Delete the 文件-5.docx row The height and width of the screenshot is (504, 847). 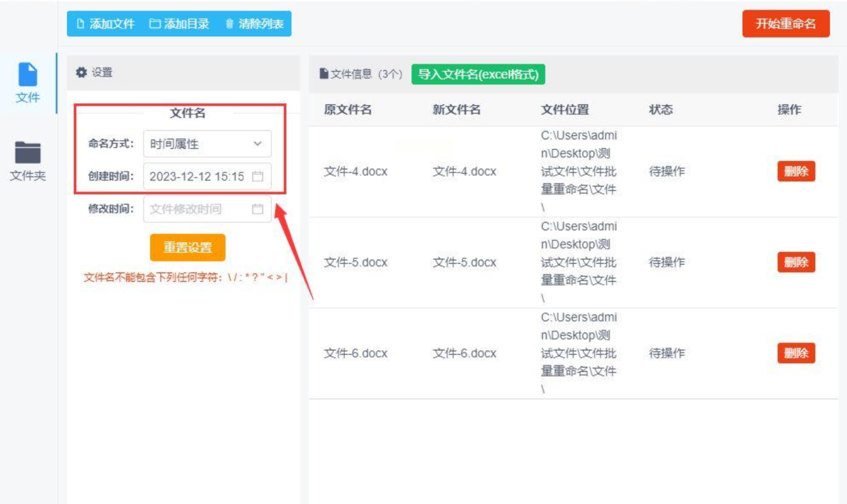(x=796, y=262)
